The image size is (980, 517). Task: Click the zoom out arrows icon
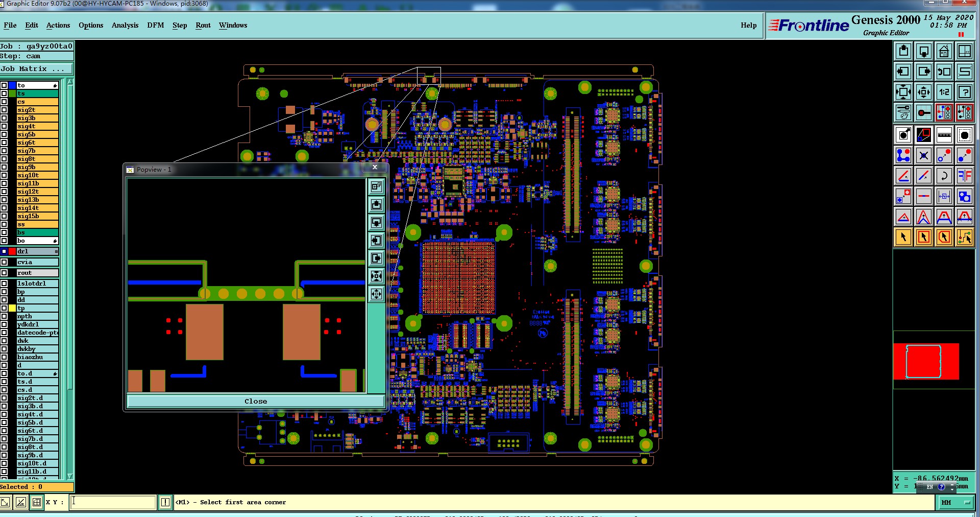[924, 92]
